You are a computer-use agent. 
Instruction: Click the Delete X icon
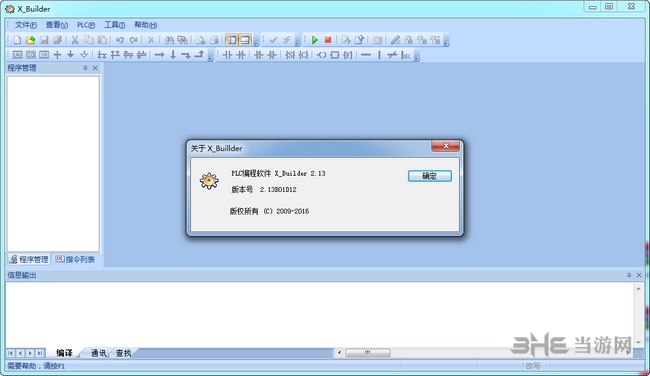click(151, 40)
